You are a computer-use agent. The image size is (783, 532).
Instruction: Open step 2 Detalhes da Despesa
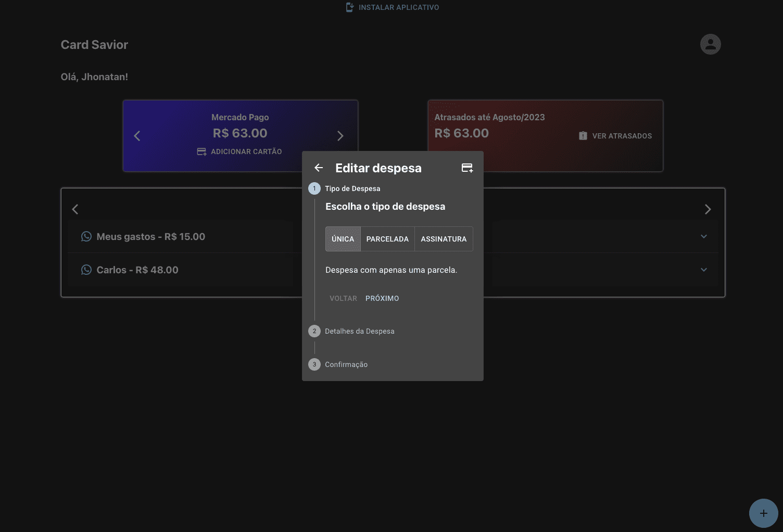(x=359, y=331)
